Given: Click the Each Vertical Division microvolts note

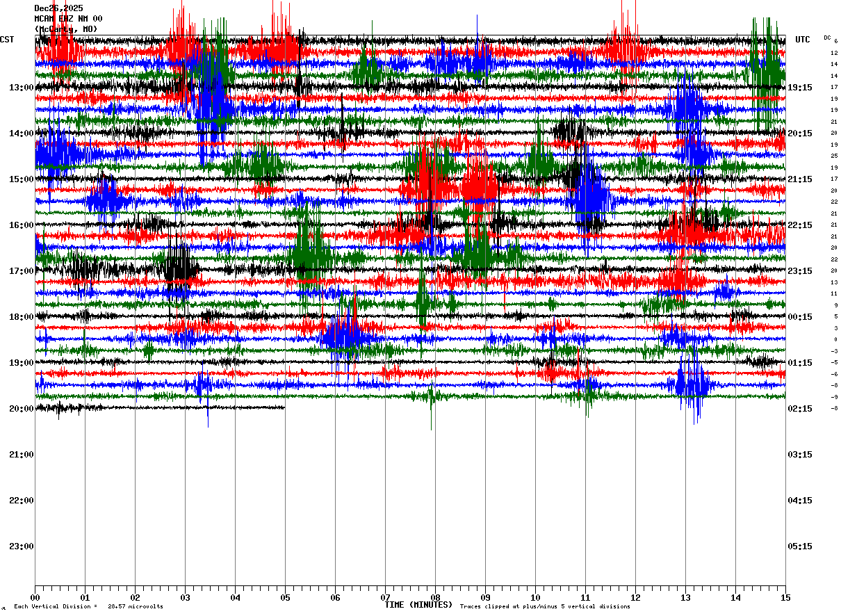Looking at the screenshot, I should [88, 607].
